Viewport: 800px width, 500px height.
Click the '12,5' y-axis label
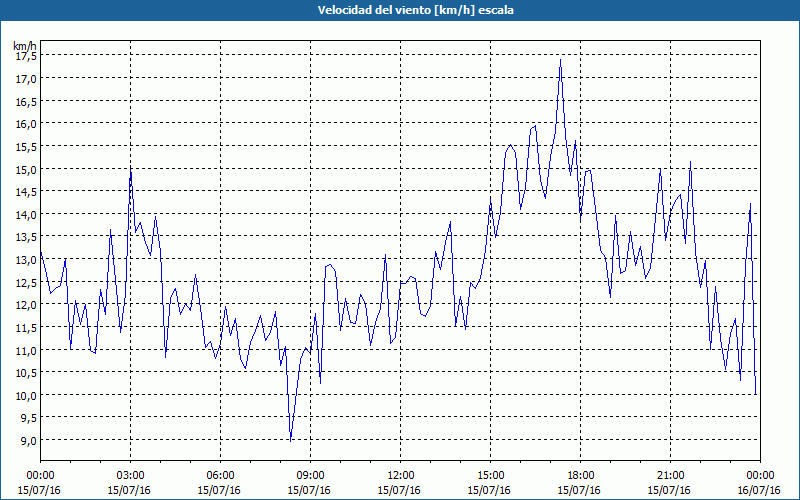(x=26, y=282)
